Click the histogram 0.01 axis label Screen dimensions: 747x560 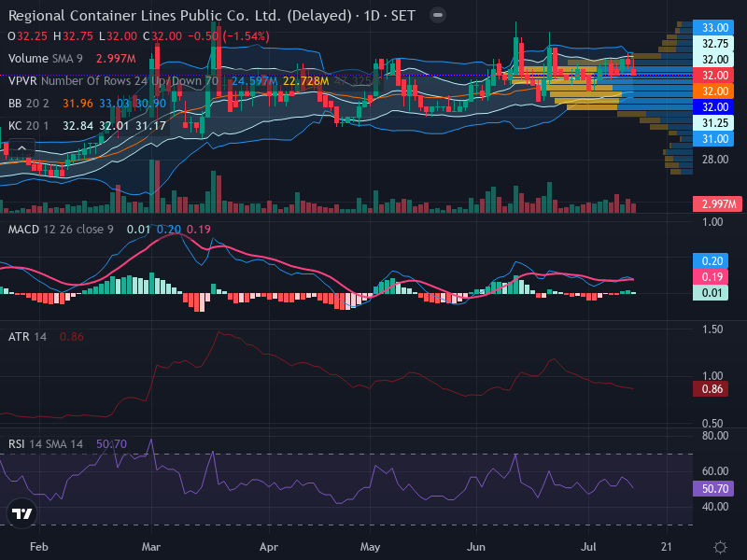pyautogui.click(x=711, y=293)
